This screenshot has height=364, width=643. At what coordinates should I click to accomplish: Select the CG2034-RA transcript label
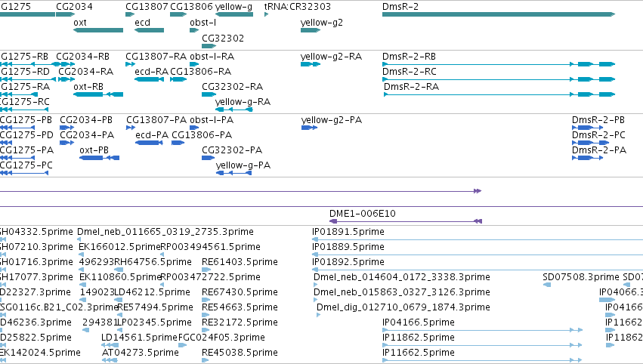pyautogui.click(x=85, y=72)
